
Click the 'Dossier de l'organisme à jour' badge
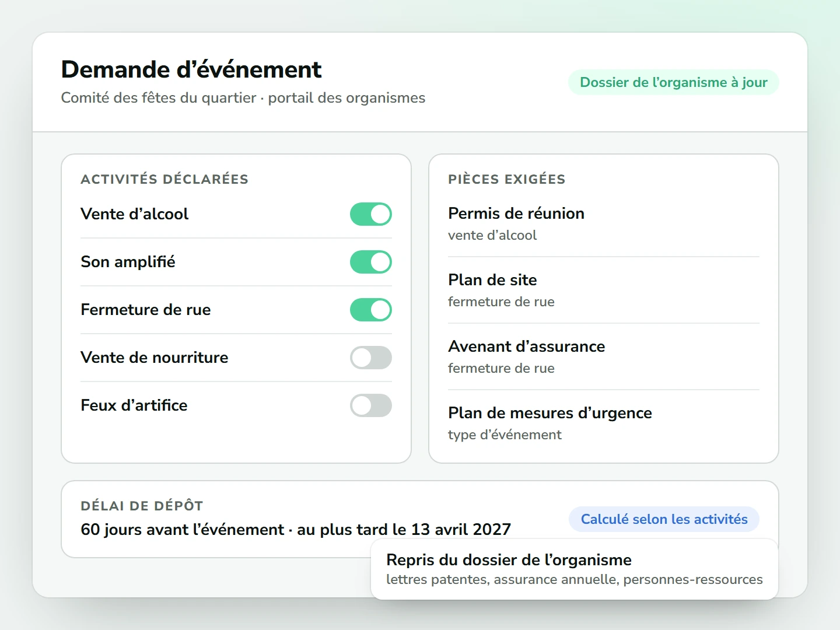[x=674, y=82]
